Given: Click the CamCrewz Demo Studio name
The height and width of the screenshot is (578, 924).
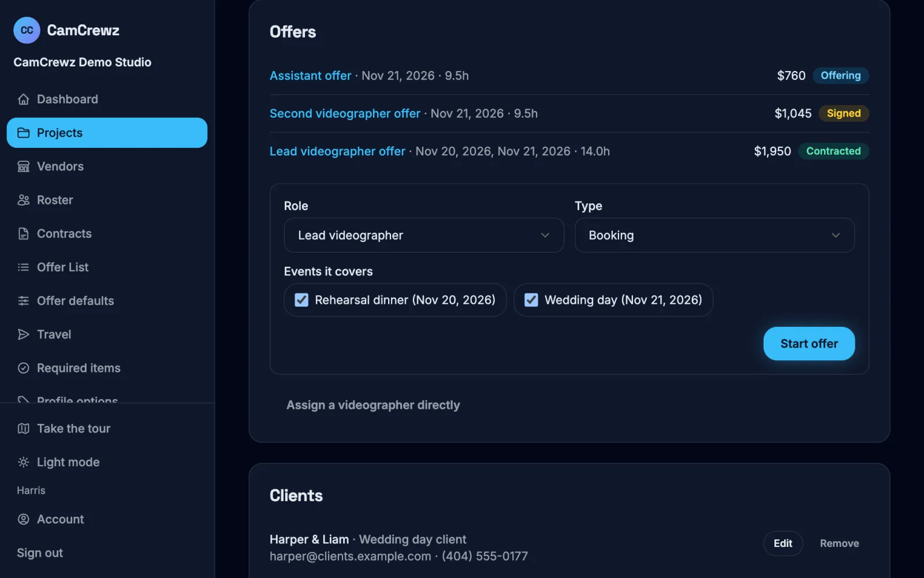Looking at the screenshot, I should (83, 62).
